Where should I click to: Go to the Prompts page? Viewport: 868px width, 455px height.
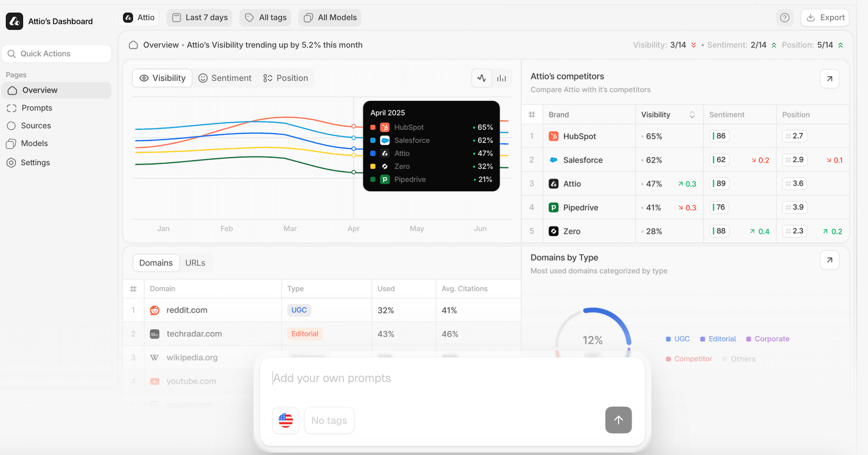coord(57,108)
